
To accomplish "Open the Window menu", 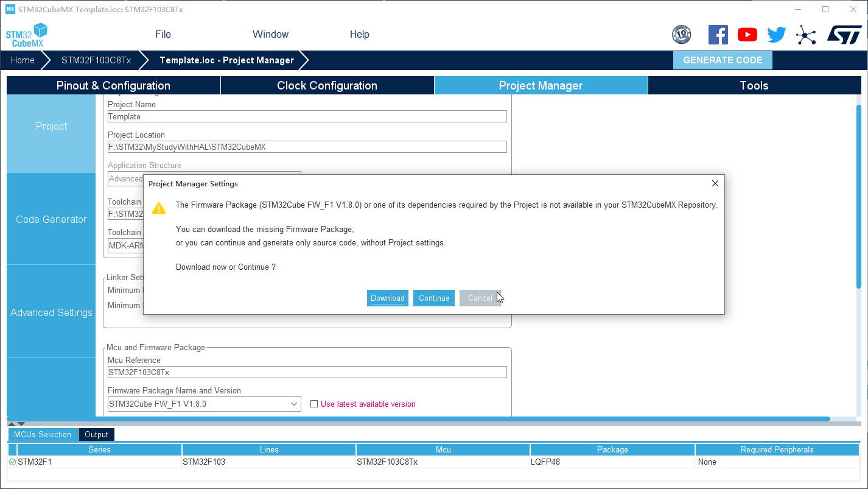I will (x=270, y=35).
